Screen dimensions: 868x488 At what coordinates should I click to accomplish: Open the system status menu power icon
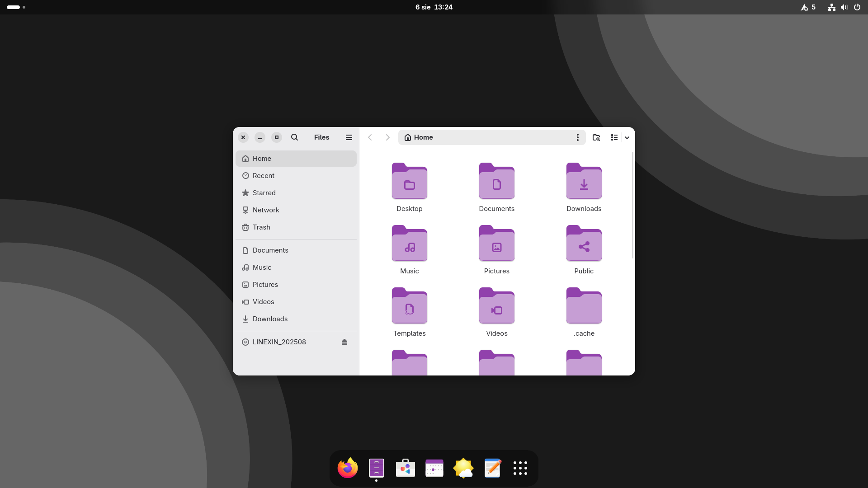pyautogui.click(x=857, y=7)
